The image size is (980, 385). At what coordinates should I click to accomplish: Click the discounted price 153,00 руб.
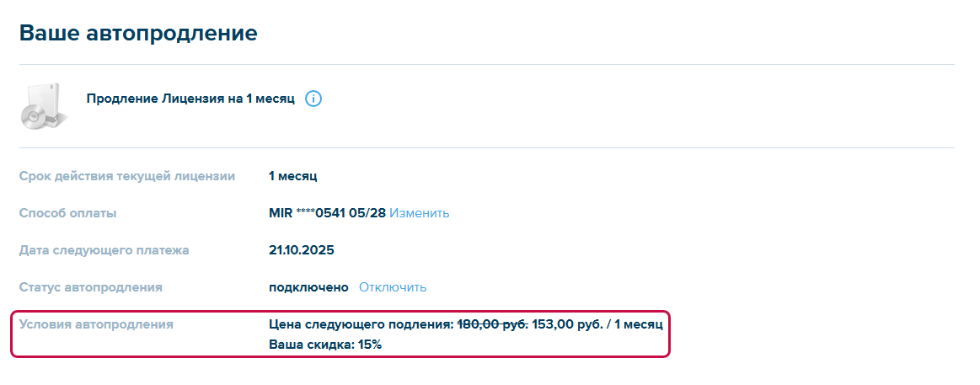point(568,324)
